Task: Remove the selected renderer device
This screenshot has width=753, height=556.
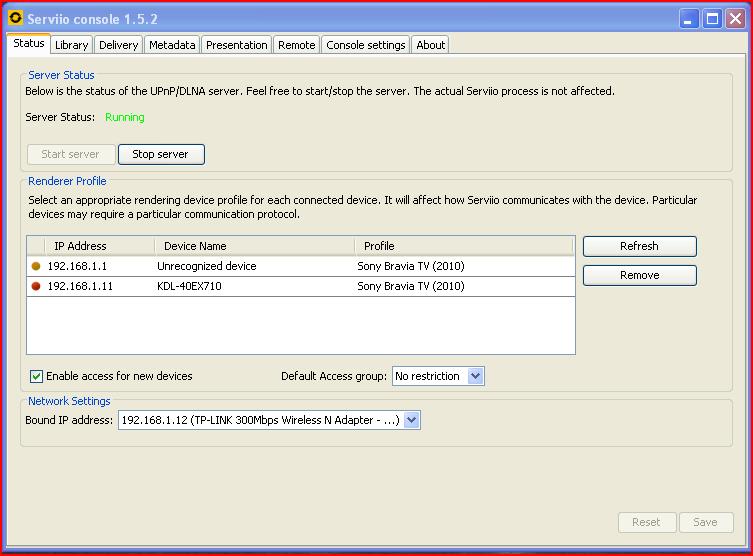Action: click(639, 275)
